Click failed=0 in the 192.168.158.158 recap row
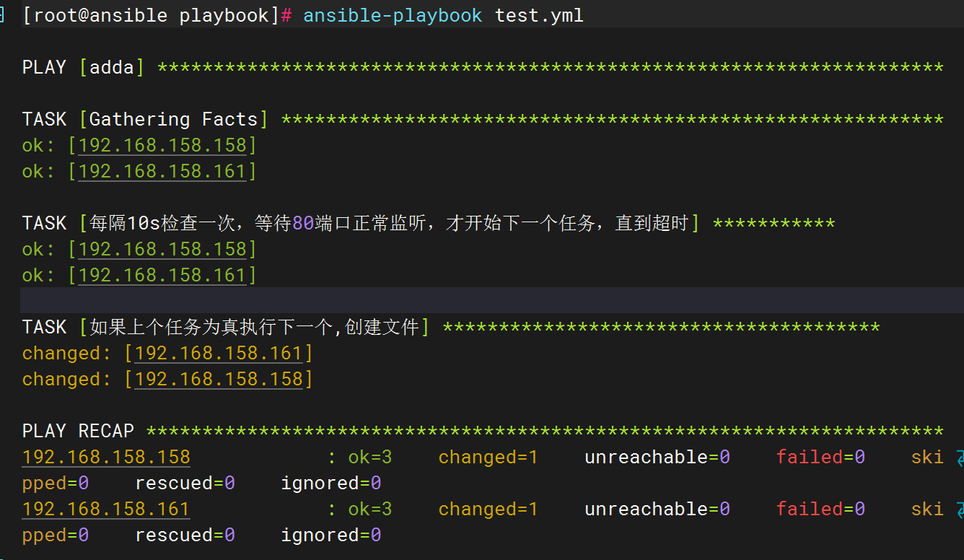The width and height of the screenshot is (964, 560). tap(820, 458)
